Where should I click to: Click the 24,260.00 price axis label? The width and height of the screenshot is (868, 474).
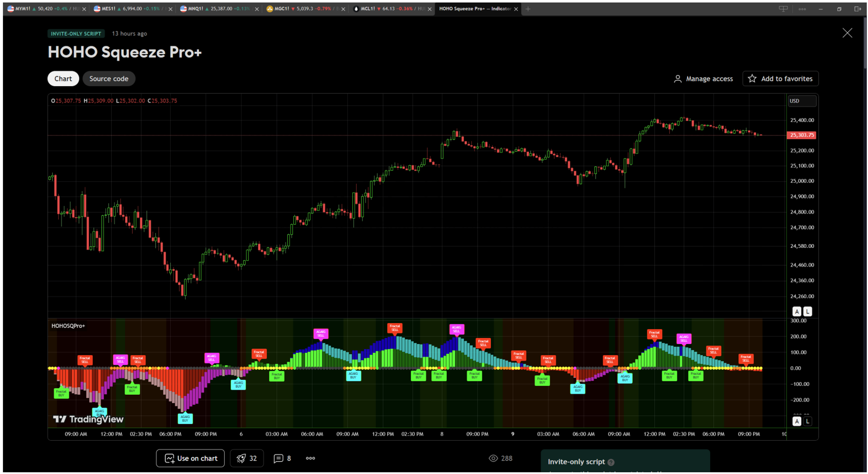(x=802, y=296)
